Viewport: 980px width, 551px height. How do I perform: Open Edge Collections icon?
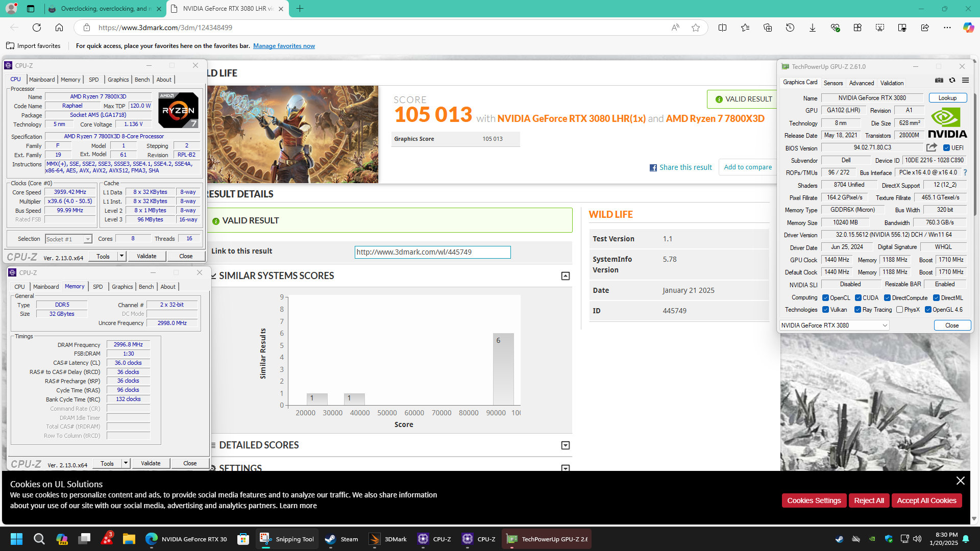coord(768,28)
